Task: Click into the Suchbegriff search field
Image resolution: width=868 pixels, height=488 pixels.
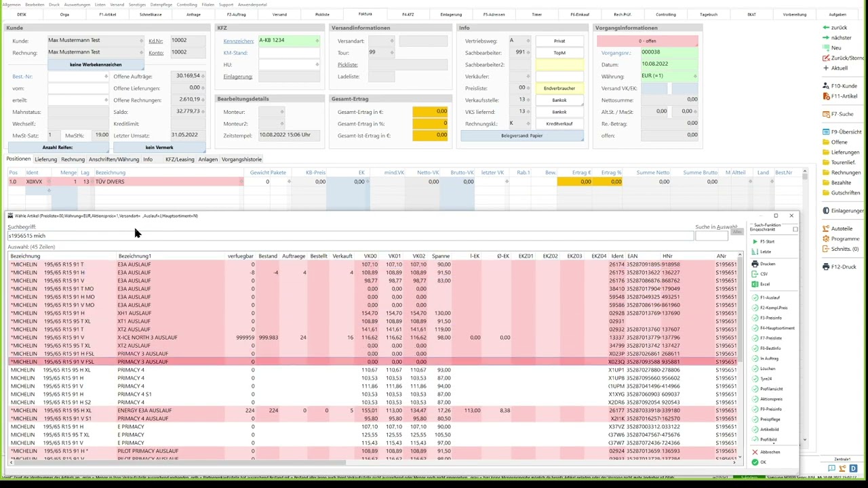Action: (351, 236)
